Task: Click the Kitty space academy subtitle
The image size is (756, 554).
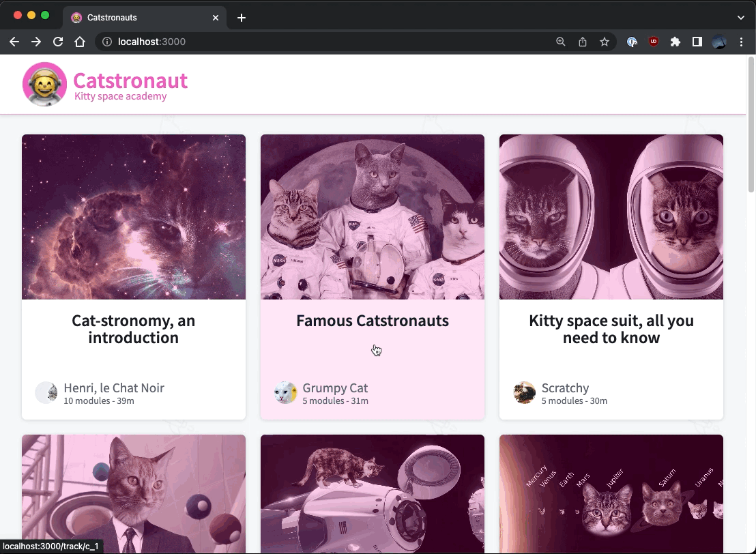Action: click(x=121, y=96)
